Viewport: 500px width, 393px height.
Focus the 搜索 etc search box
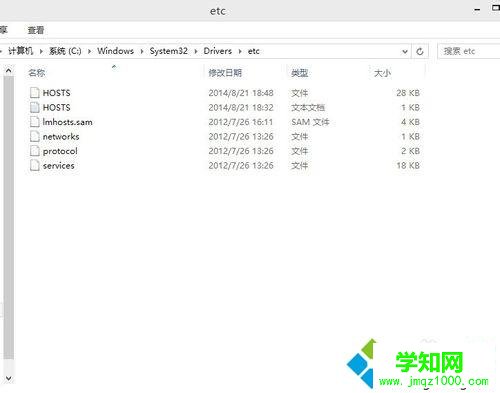click(468, 51)
